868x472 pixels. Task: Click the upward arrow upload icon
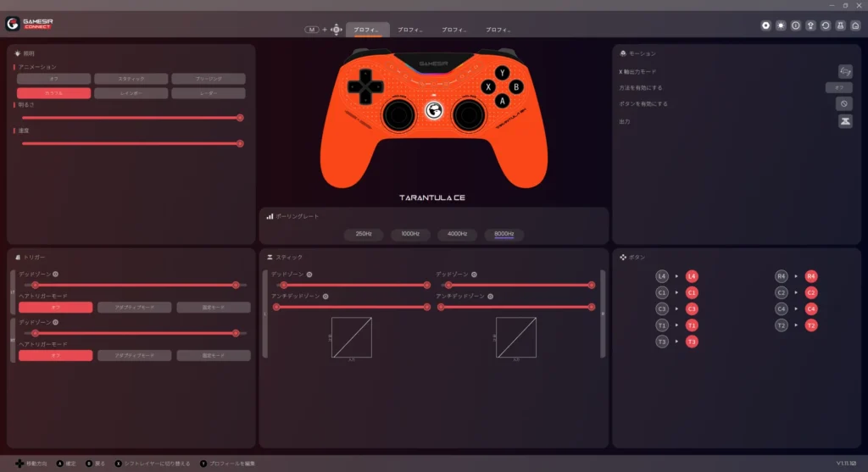point(810,25)
